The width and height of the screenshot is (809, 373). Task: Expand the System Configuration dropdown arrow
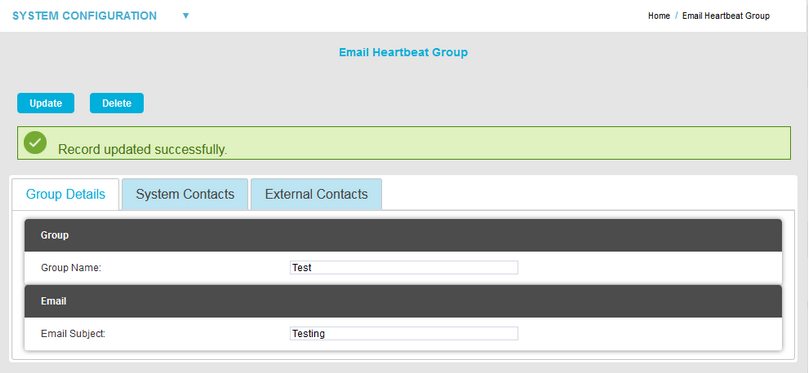coord(186,16)
